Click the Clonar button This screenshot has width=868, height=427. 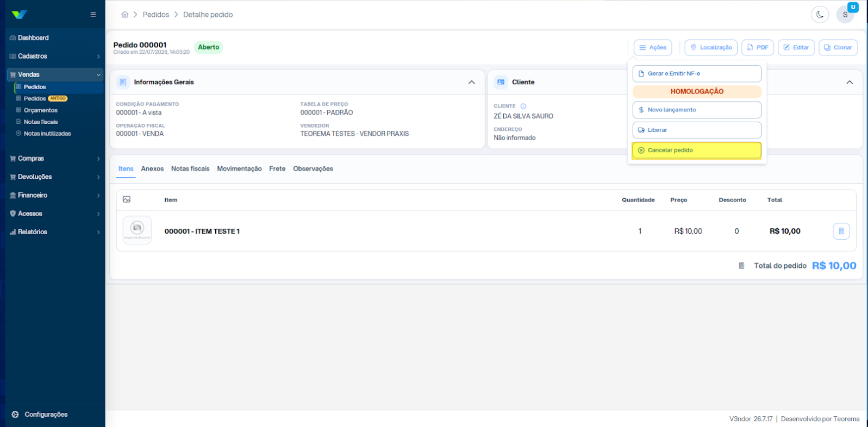[838, 48]
